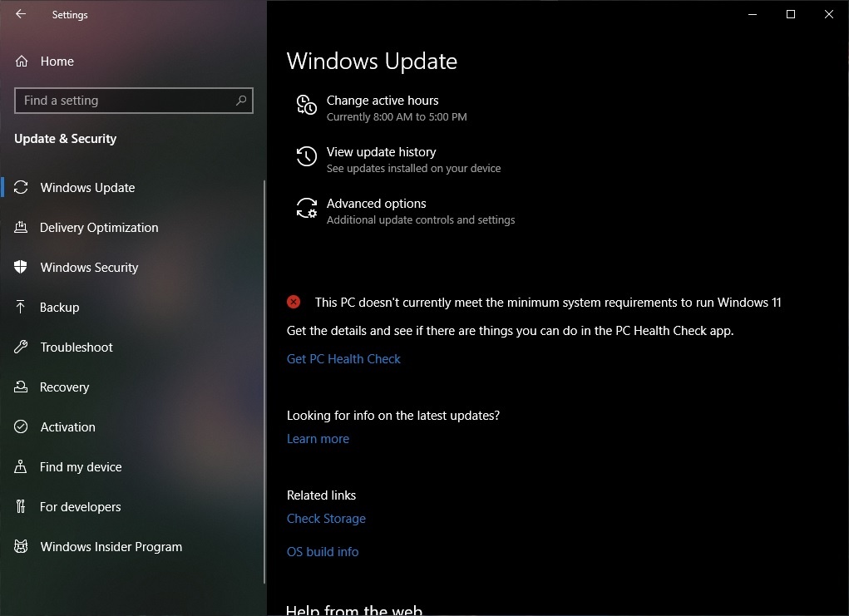
Task: Open Find my device settings
Action: [x=132, y=466]
